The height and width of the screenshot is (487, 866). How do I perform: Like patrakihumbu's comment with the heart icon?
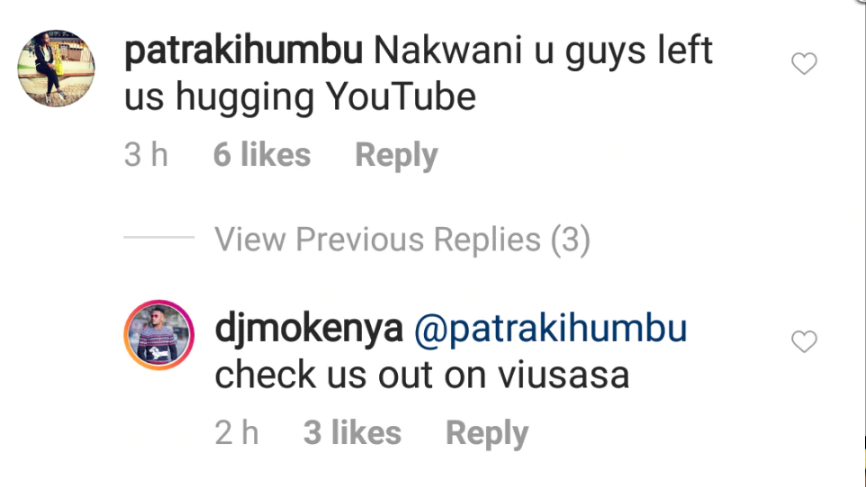(x=804, y=63)
